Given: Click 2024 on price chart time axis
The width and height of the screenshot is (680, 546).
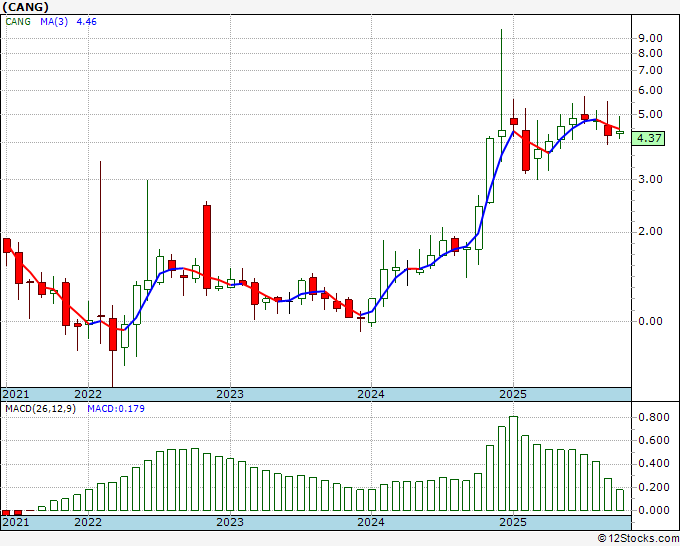Looking at the screenshot, I should 371,394.
